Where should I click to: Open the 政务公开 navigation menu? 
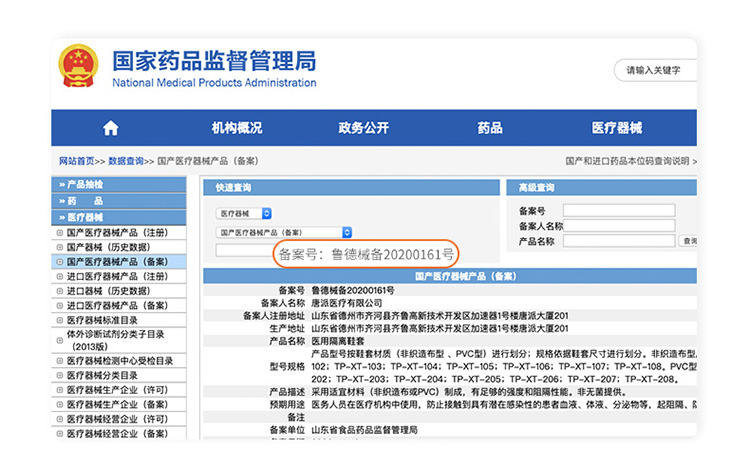363,128
